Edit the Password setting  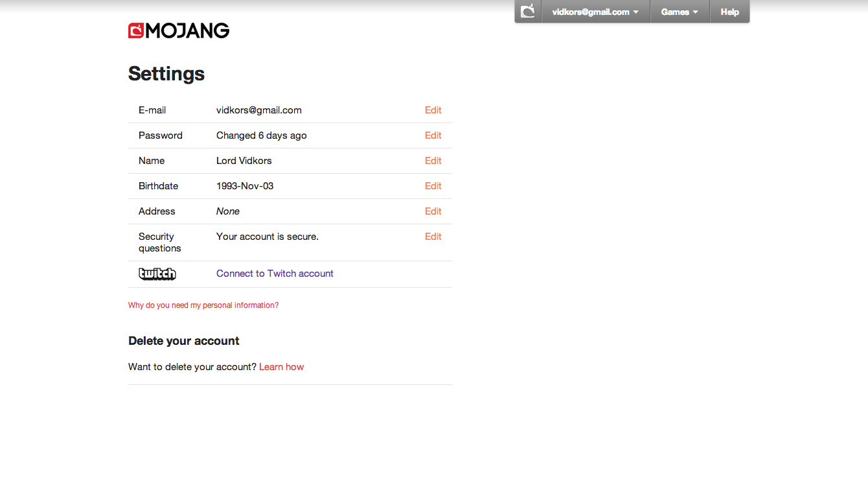pos(433,135)
